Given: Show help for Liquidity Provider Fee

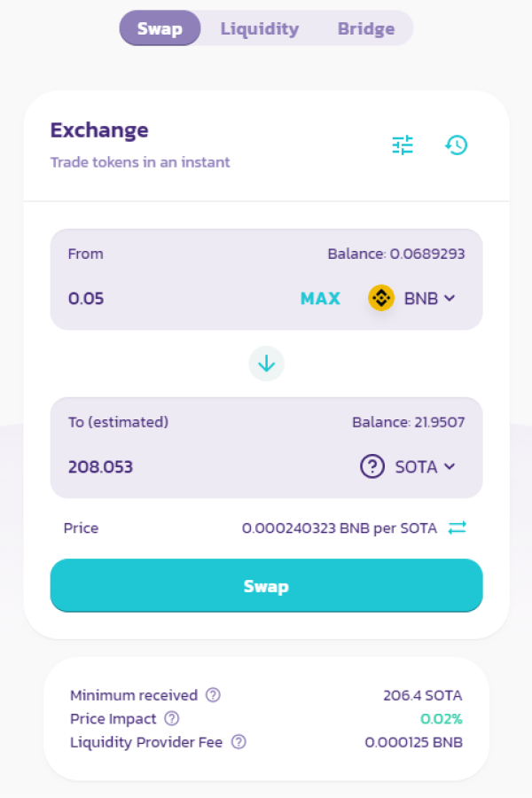Looking at the screenshot, I should (239, 741).
